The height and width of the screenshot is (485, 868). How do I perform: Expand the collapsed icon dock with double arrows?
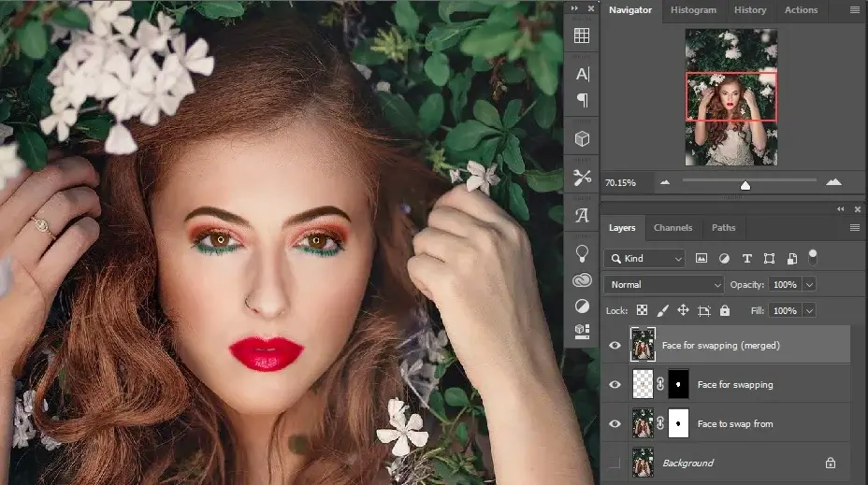574,8
